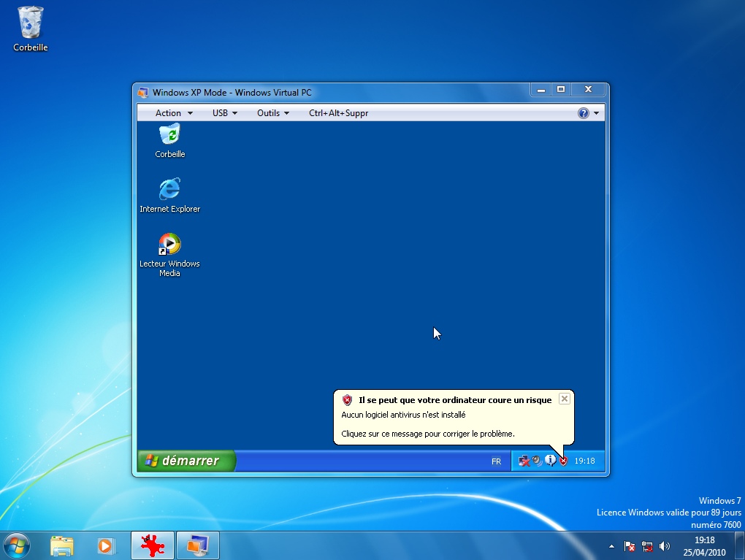Open the Security Center shield in XP tray
The width and height of the screenshot is (745, 560).
pos(563,460)
